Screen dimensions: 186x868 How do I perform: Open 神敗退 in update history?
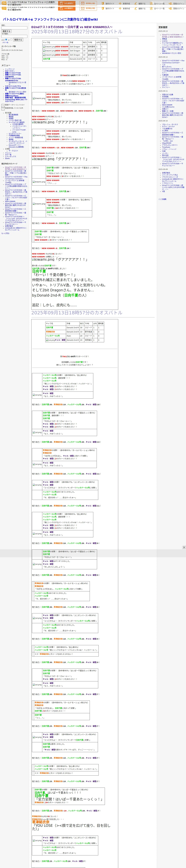click(164, 39)
